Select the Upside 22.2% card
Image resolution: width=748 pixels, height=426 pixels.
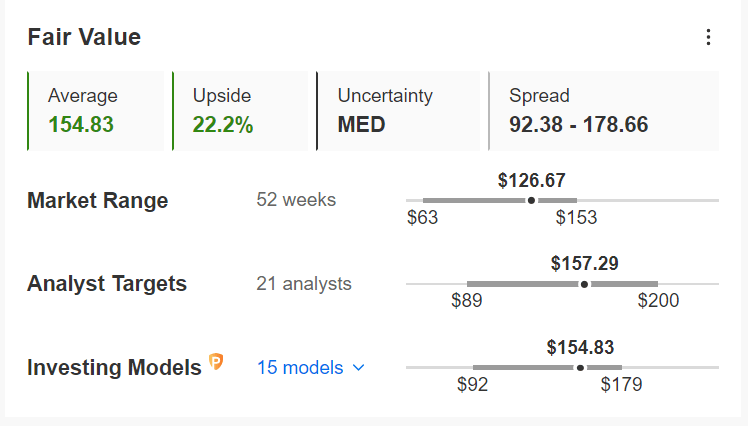point(240,111)
